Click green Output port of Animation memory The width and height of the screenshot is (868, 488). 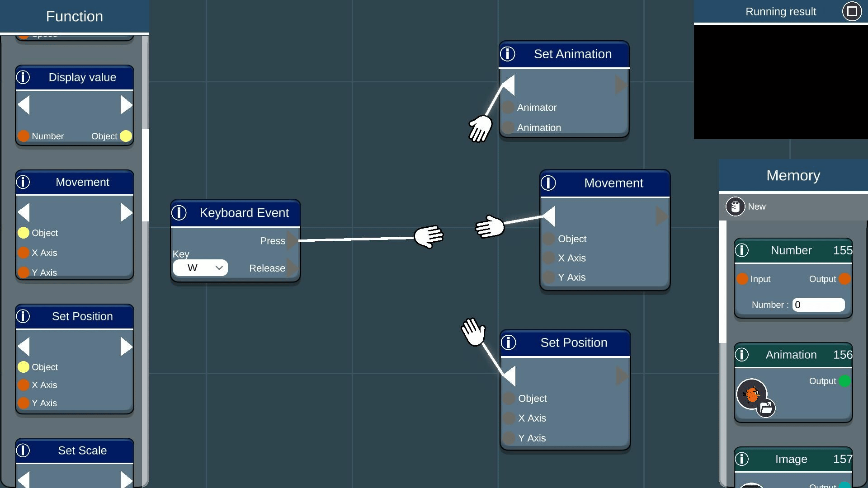[844, 381]
